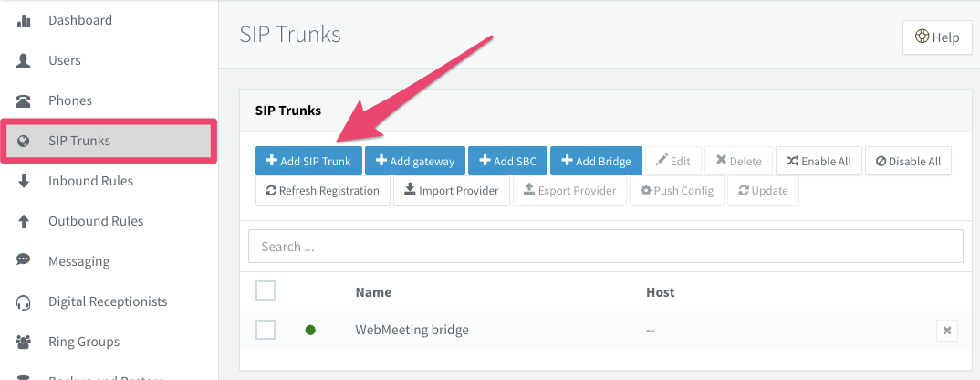The width and height of the screenshot is (980, 380).
Task: Click Enable All button
Action: click(x=818, y=161)
